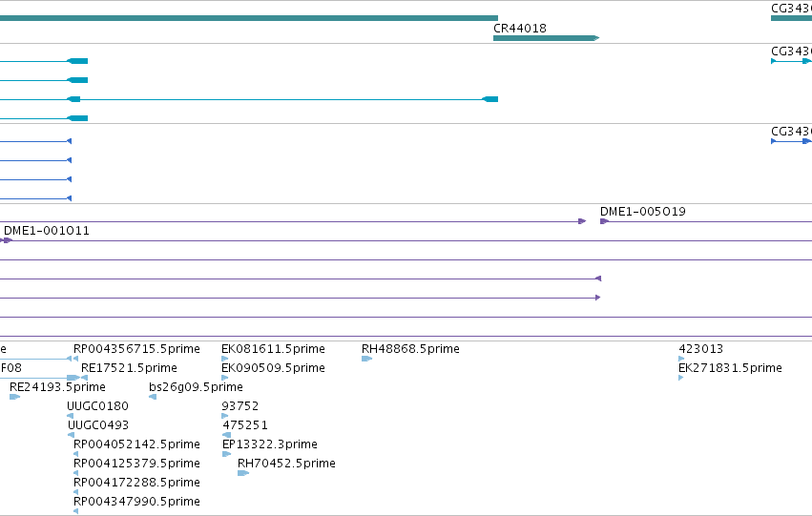The image size is (812, 516).
Task: Select the RH70452.5prime EST arrow
Action: click(x=243, y=473)
